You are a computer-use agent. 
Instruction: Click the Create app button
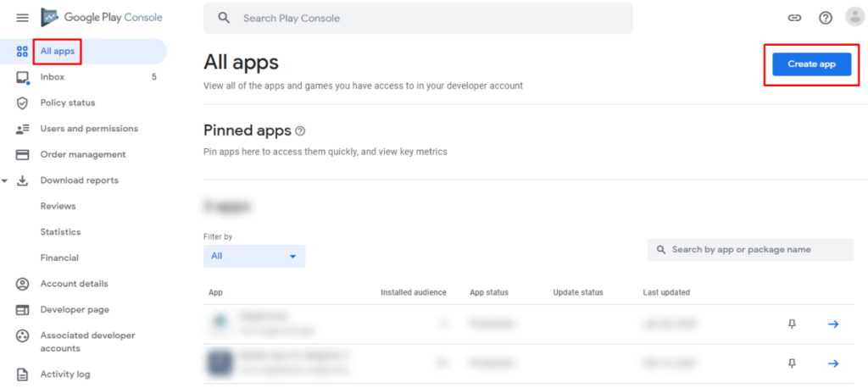811,64
